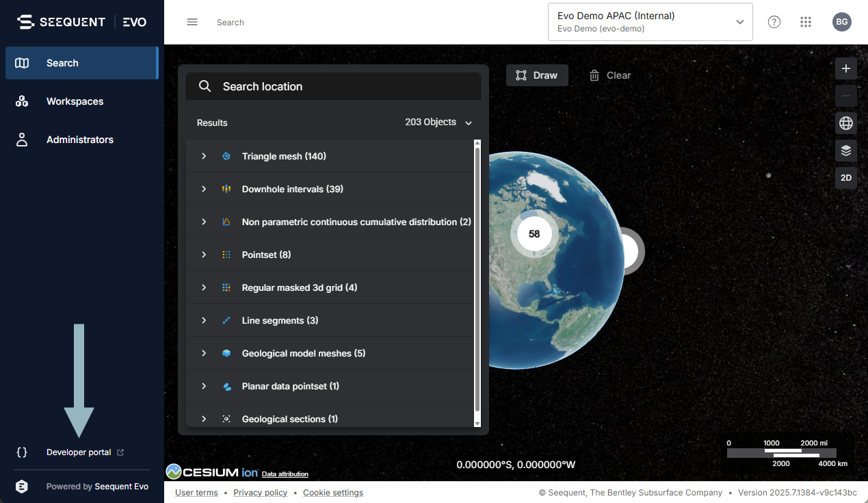Click the Non parametric distribution type icon
The width and height of the screenshot is (868, 503).
[226, 222]
